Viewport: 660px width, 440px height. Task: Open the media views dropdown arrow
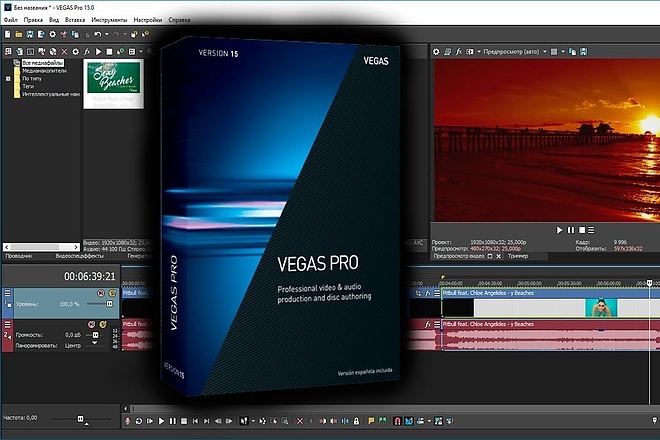point(141,51)
